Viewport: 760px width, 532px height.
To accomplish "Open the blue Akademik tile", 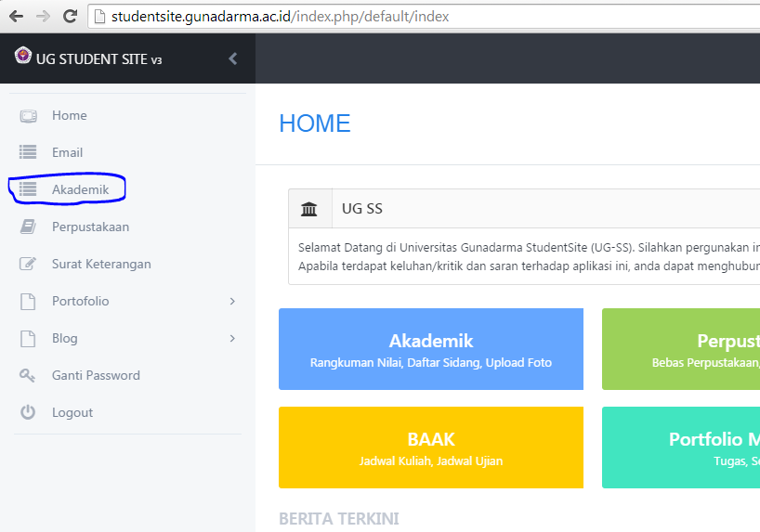I will tap(431, 349).
